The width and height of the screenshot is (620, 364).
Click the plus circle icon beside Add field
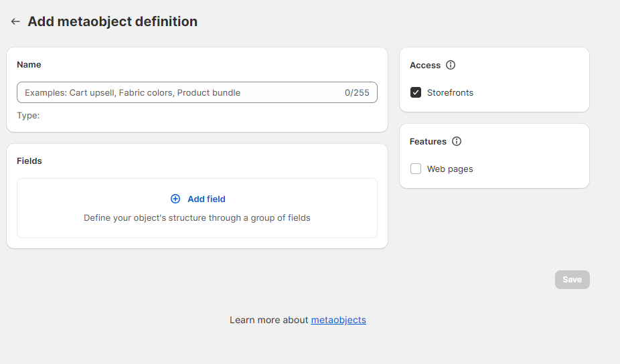point(175,199)
